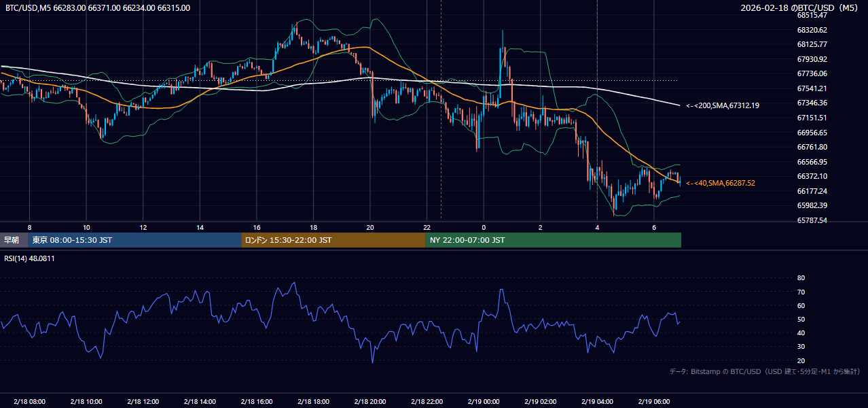
Task: Click hour tick 20 under the price chart
Action: click(x=370, y=227)
